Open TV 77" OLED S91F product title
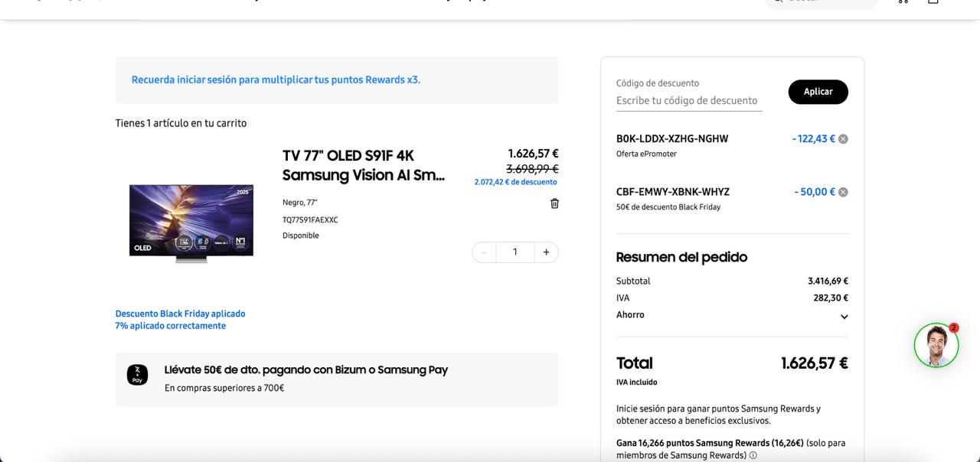The image size is (980, 462). pyautogui.click(x=363, y=165)
